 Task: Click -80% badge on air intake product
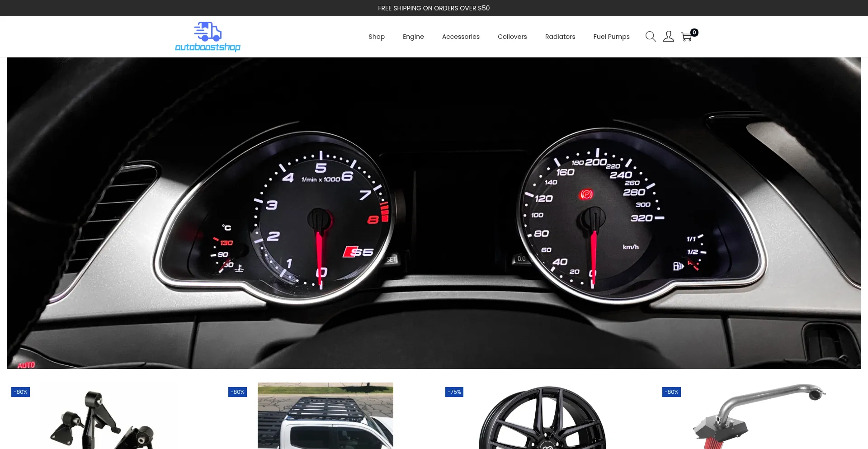(x=671, y=392)
